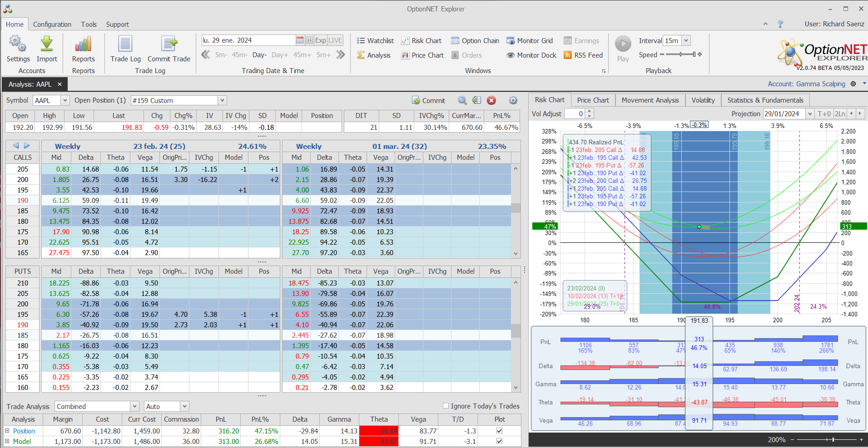Click the Day- time step button
868x448 pixels.
click(259, 55)
